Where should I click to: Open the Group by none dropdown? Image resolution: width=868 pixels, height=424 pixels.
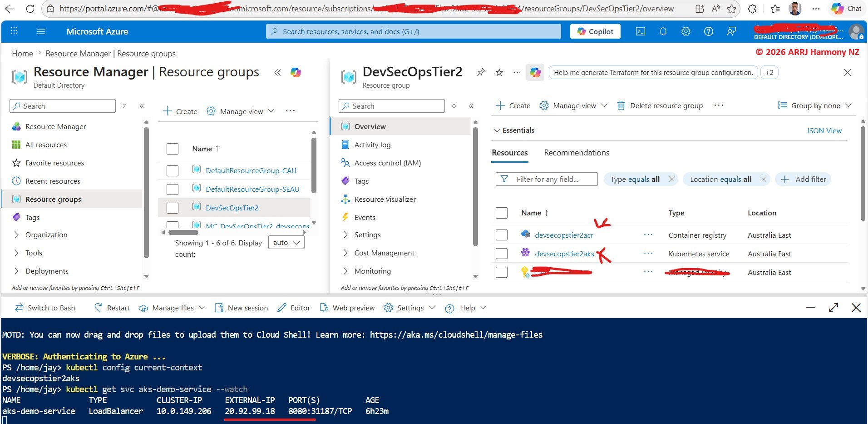(x=814, y=105)
